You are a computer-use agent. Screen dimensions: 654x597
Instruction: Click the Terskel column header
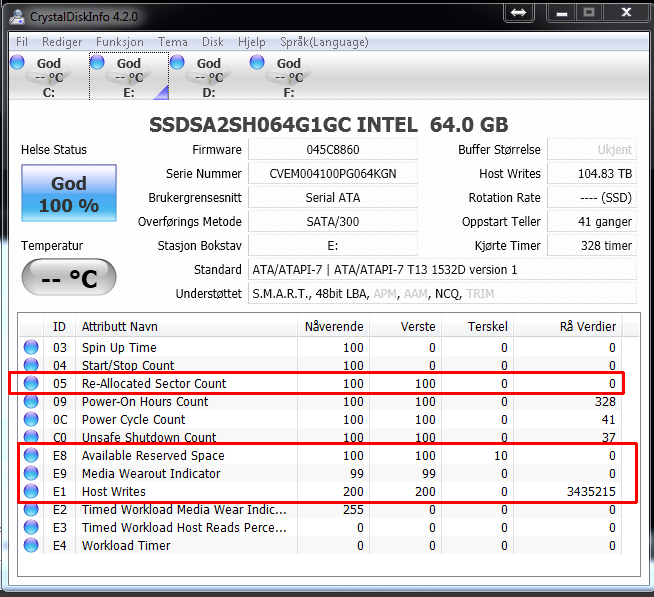tap(478, 326)
